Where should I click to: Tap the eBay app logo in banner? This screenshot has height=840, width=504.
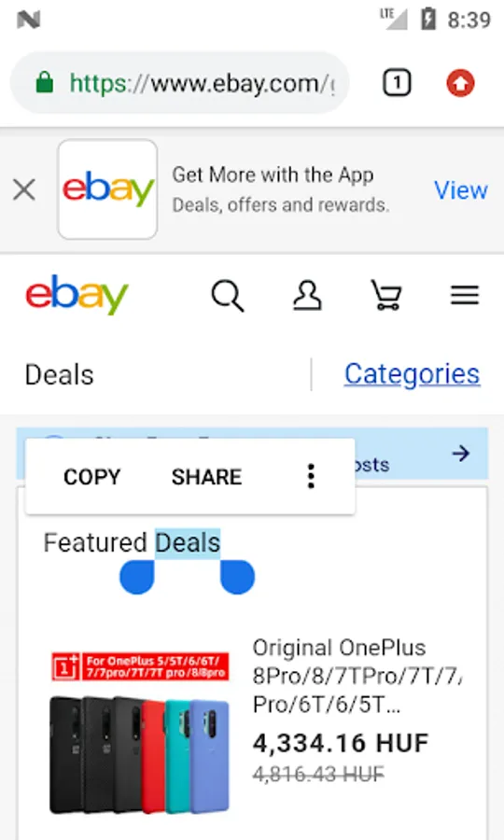(x=107, y=189)
